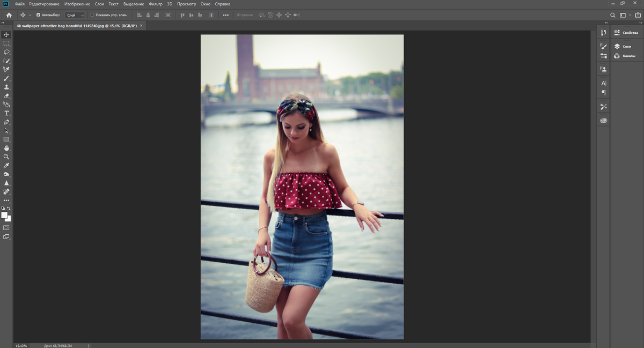
Task: Click the search magnifier at top right
Action: tap(613, 15)
